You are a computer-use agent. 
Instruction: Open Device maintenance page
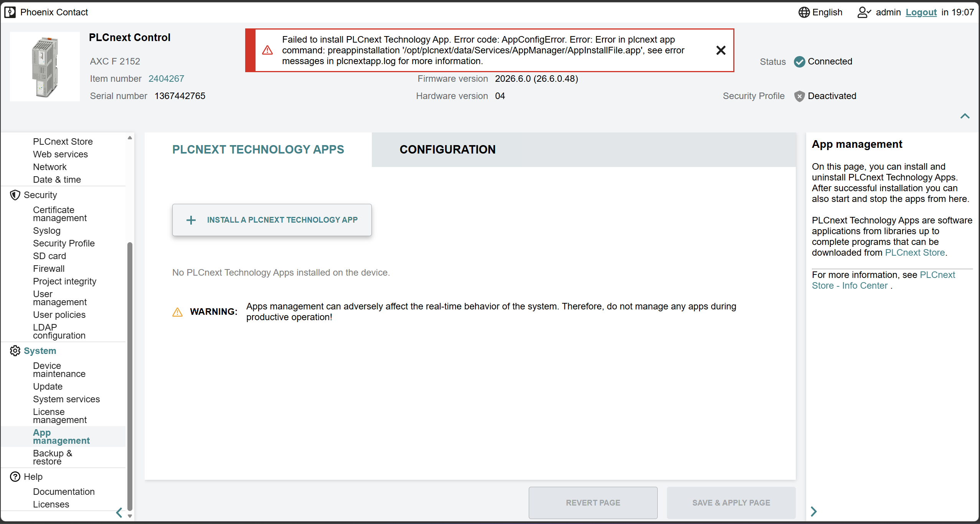[x=59, y=370]
